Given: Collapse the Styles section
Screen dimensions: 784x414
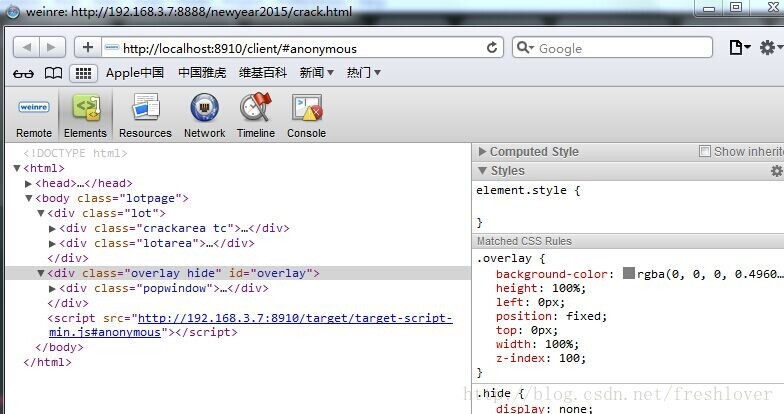Looking at the screenshot, I should [x=482, y=170].
